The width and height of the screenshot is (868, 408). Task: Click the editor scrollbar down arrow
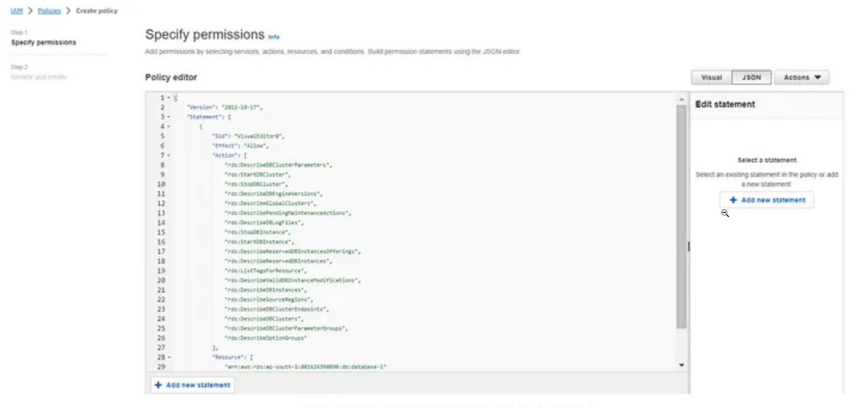(x=681, y=365)
